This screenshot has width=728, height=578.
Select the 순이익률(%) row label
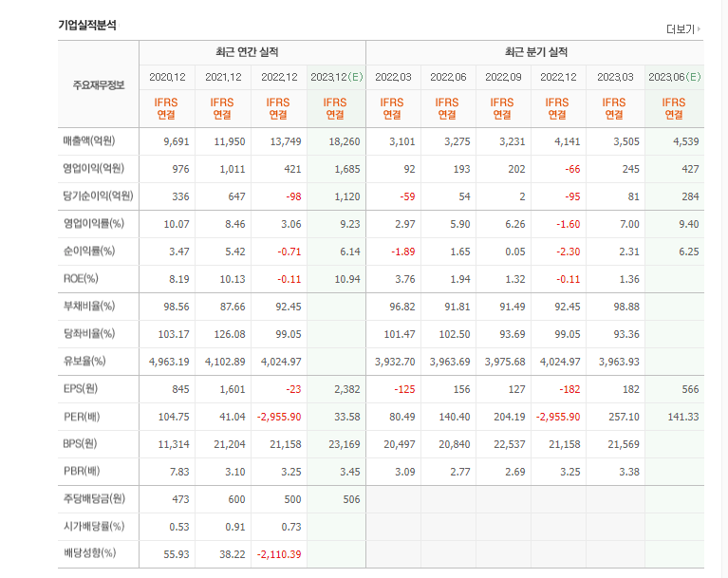[89, 251]
